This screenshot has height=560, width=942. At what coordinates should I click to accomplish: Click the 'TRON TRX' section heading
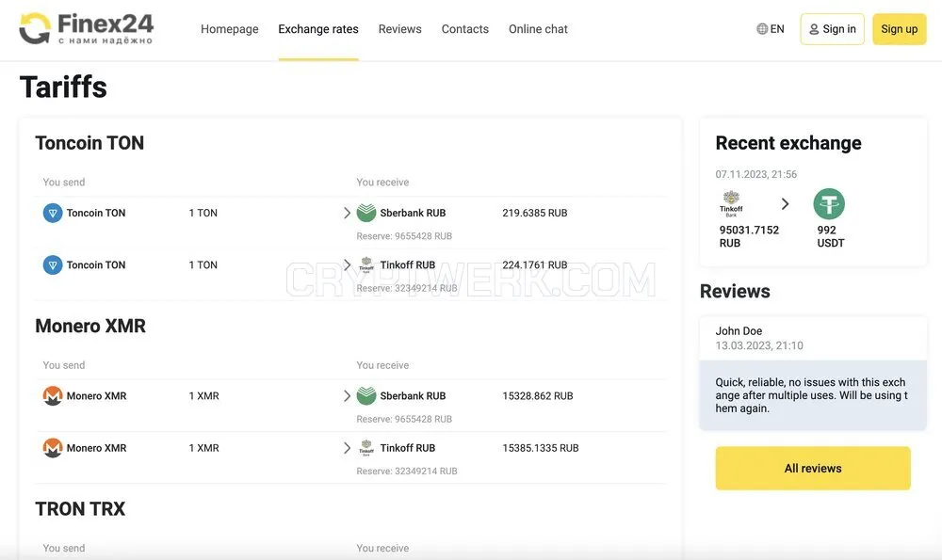click(x=80, y=509)
